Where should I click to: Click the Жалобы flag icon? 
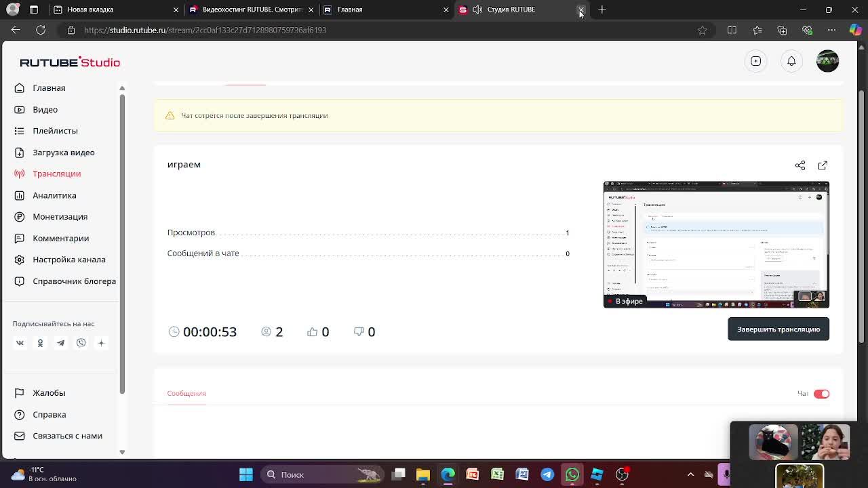(20, 393)
